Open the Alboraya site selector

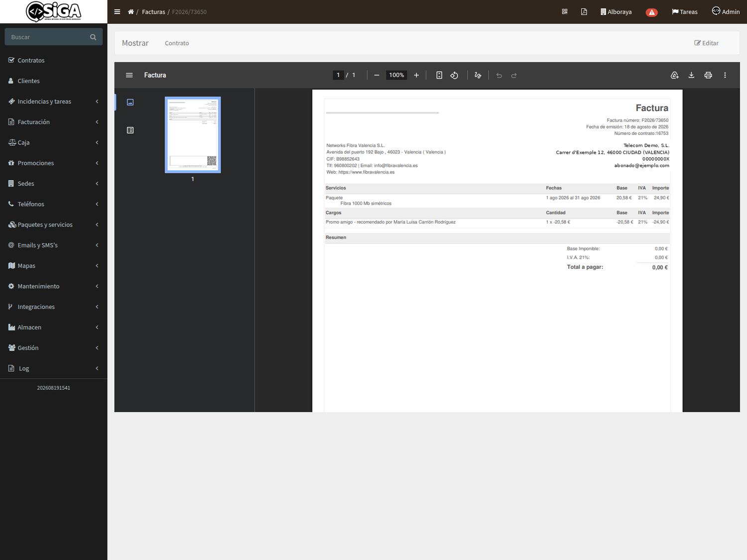coord(616,12)
